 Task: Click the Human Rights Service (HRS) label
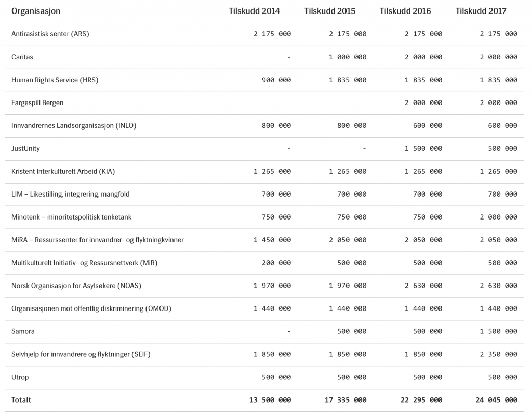pyautogui.click(x=55, y=80)
